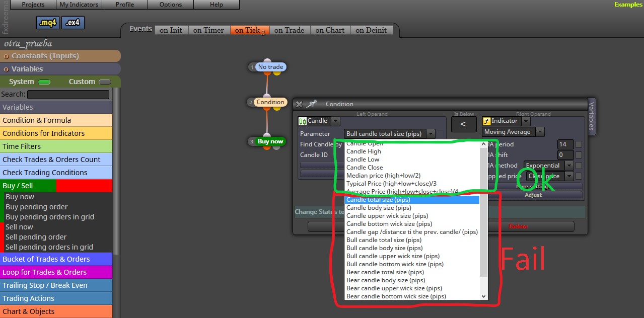Click the pin icon in Condition dialog
644x318 pixels.
(312, 104)
